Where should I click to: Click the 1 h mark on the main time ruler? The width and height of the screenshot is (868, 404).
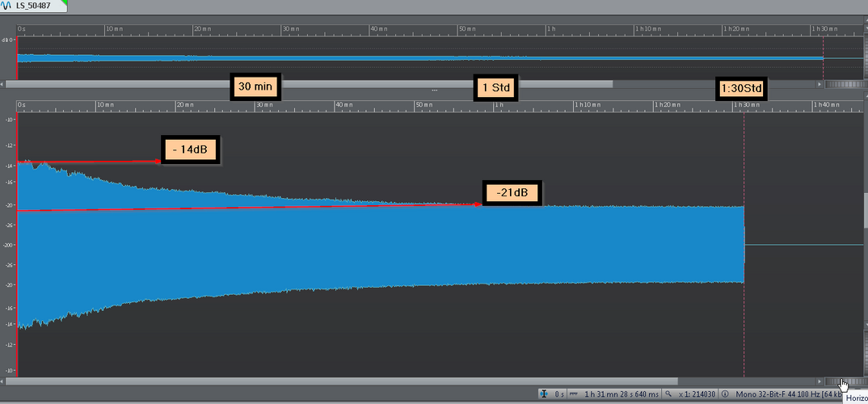click(x=499, y=104)
